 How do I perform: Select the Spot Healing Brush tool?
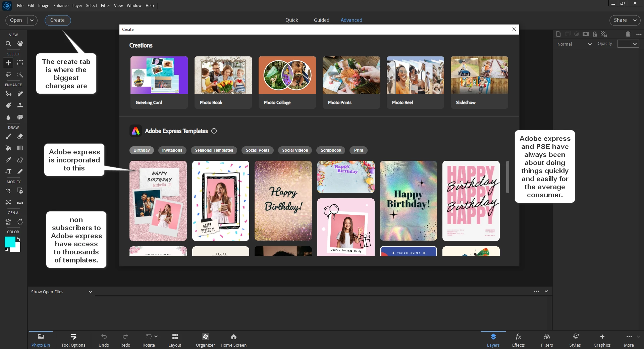pos(20,94)
